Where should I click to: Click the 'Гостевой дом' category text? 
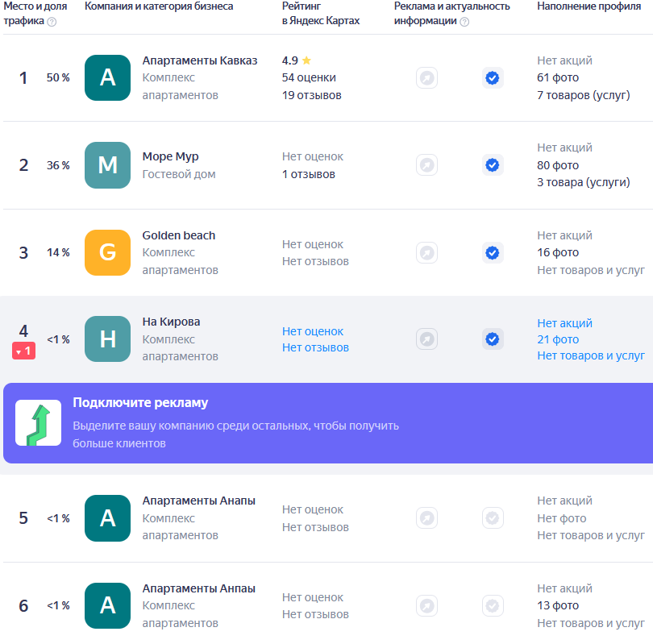pos(179,174)
